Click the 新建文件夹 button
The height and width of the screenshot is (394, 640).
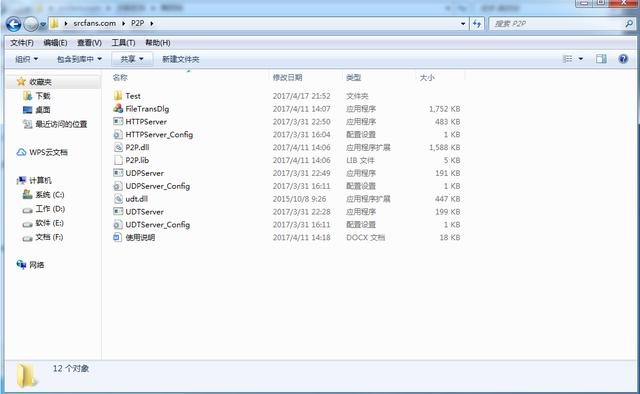coord(180,59)
